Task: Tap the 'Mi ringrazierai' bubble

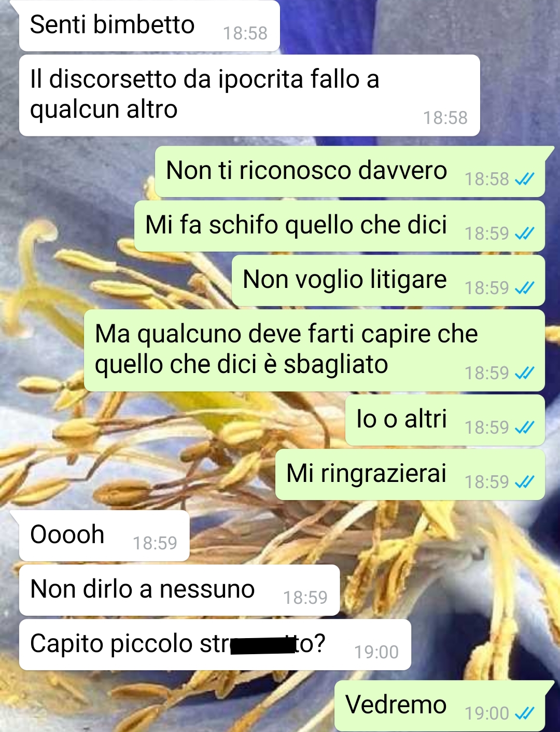Action: [x=410, y=475]
